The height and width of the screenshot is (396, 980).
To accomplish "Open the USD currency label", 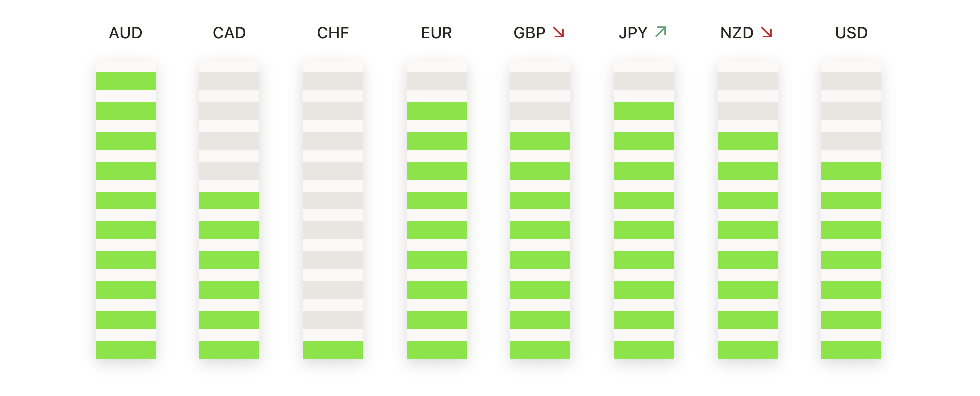I will (x=851, y=33).
